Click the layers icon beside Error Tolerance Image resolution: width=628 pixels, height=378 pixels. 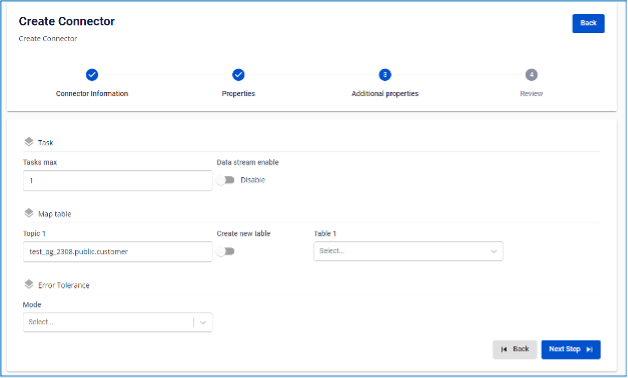(x=29, y=284)
